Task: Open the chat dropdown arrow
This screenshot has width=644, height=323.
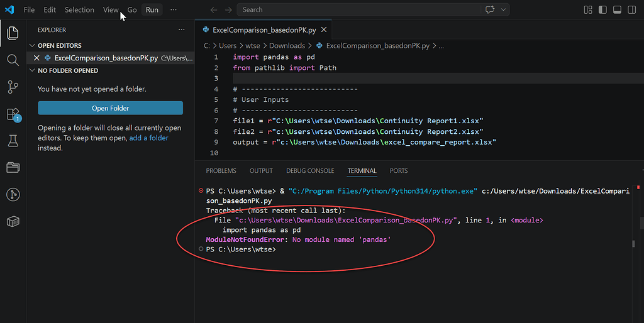Action: point(503,10)
